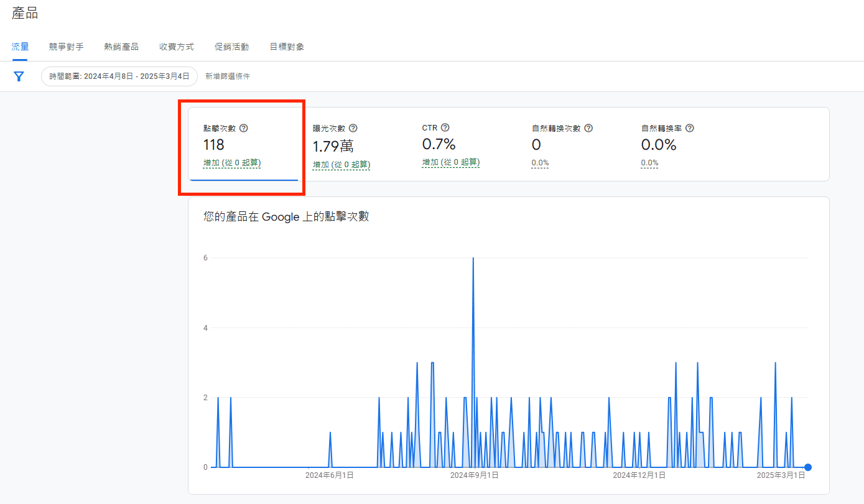Select the CTR metric card showing 0.7%
The width and height of the screenshot is (864, 504).
(462, 144)
